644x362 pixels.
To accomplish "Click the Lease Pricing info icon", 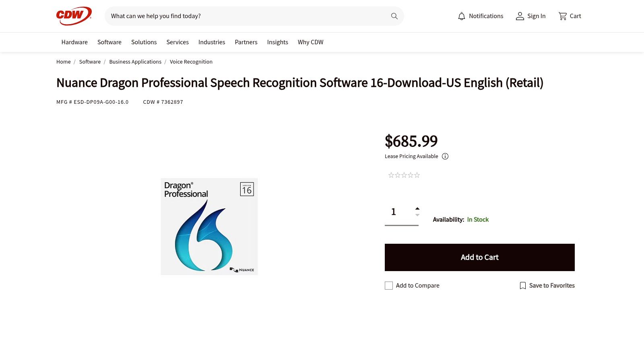I will click(x=445, y=156).
